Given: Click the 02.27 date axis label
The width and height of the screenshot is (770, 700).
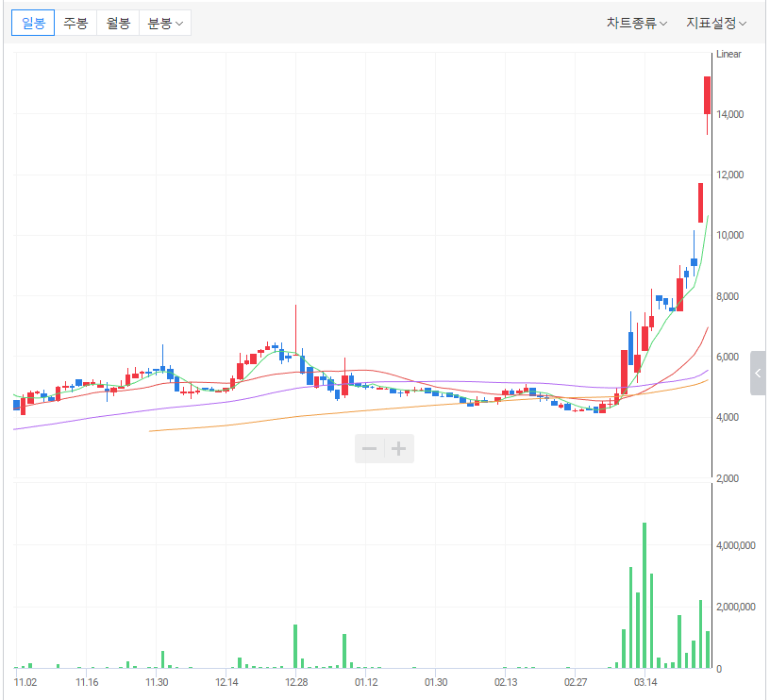Looking at the screenshot, I should (x=576, y=682).
